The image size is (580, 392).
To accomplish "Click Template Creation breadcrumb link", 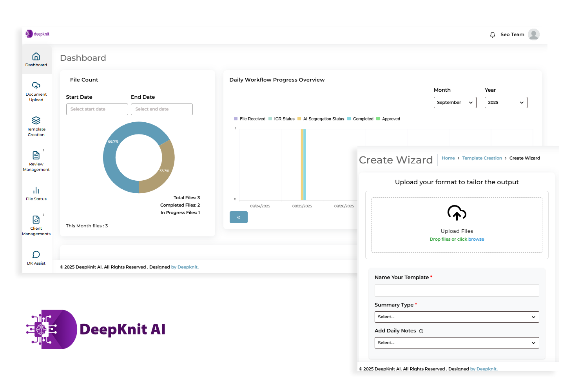I will 482,158.
